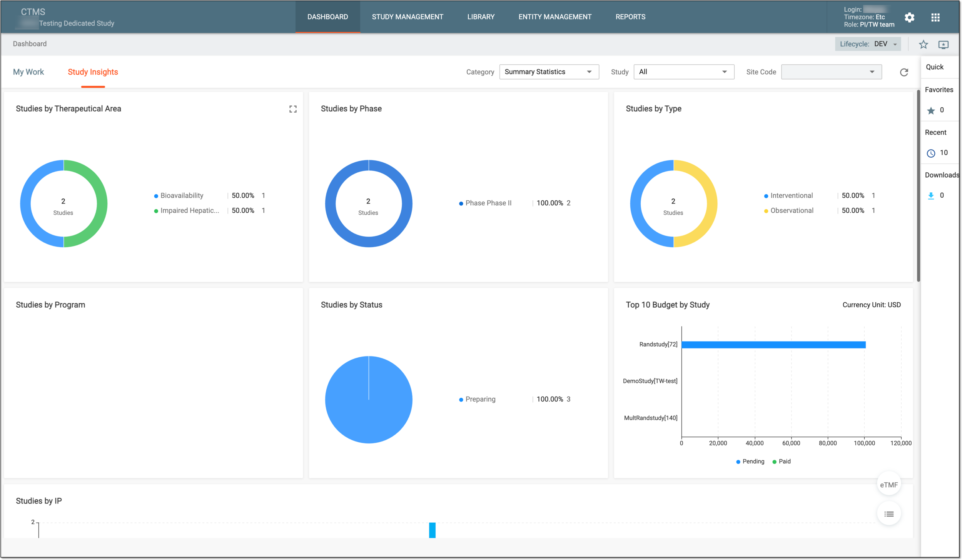Toggle the Phase Phase II legend entry
Image resolution: width=962 pixels, height=560 pixels.
(485, 203)
